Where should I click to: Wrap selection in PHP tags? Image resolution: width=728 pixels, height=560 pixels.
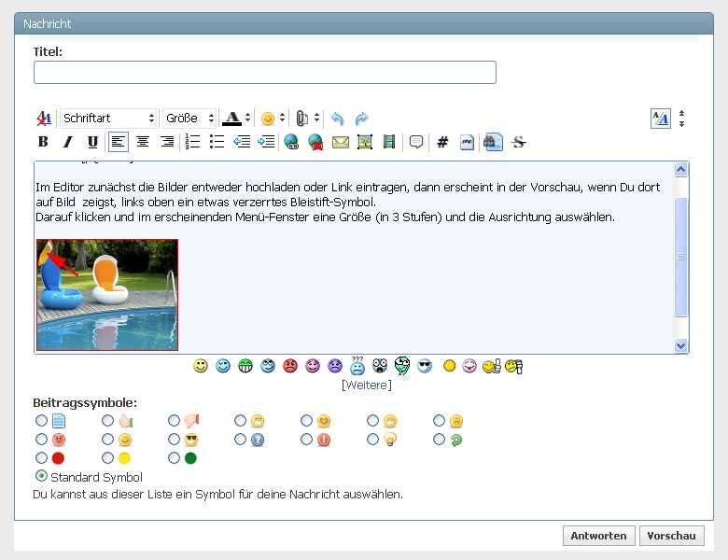(467, 142)
